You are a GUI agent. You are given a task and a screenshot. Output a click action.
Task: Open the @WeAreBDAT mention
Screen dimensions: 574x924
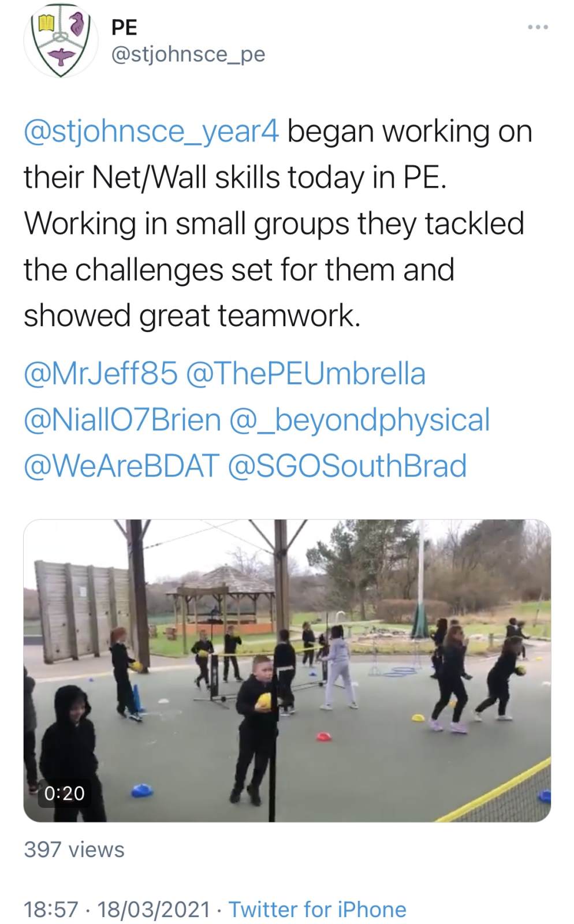point(122,466)
